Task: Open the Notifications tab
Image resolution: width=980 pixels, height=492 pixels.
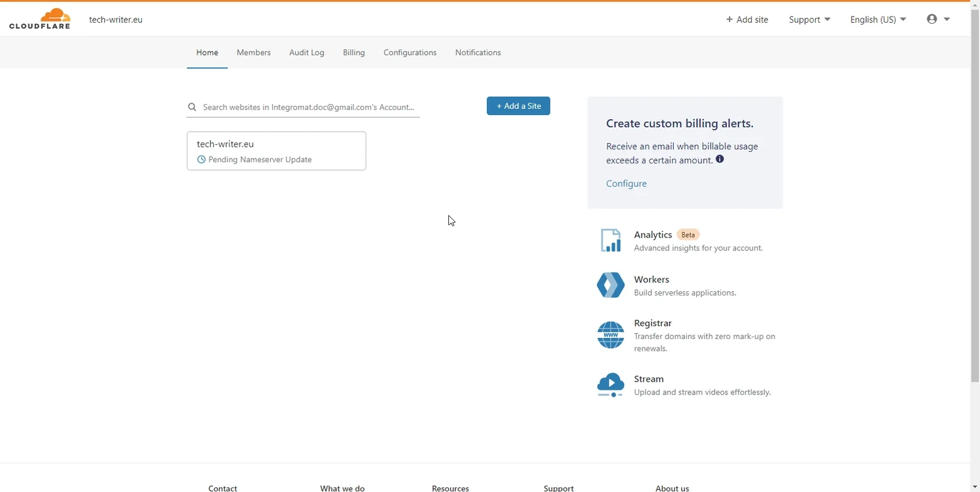Action: pyautogui.click(x=478, y=53)
